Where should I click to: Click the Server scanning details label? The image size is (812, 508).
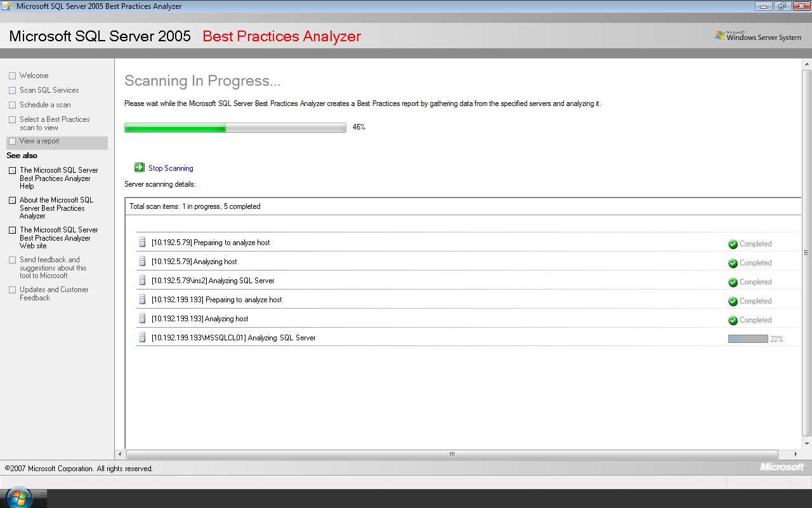pos(160,184)
